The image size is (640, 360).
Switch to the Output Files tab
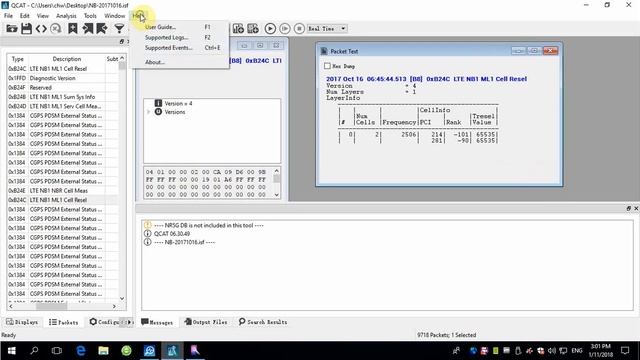[x=206, y=322]
